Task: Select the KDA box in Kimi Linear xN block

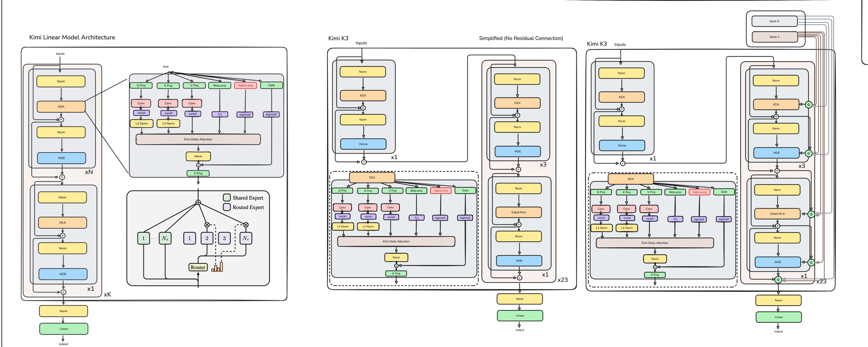Action: point(61,107)
